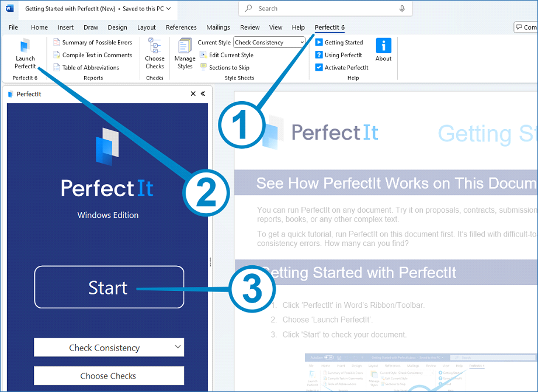Click the embedded screenshot thumbnail in document
538x392 pixels.
click(421, 373)
